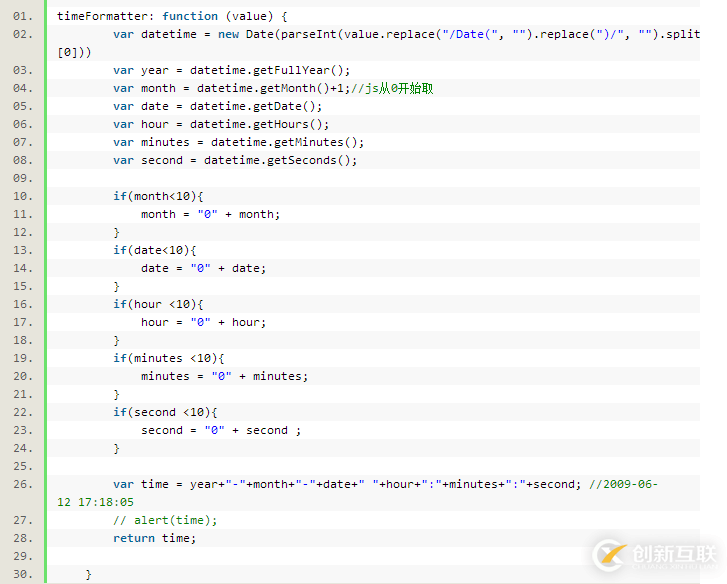Click 'var date = datetime.getDate();'
This screenshot has height=584, width=727.
[x=217, y=106]
